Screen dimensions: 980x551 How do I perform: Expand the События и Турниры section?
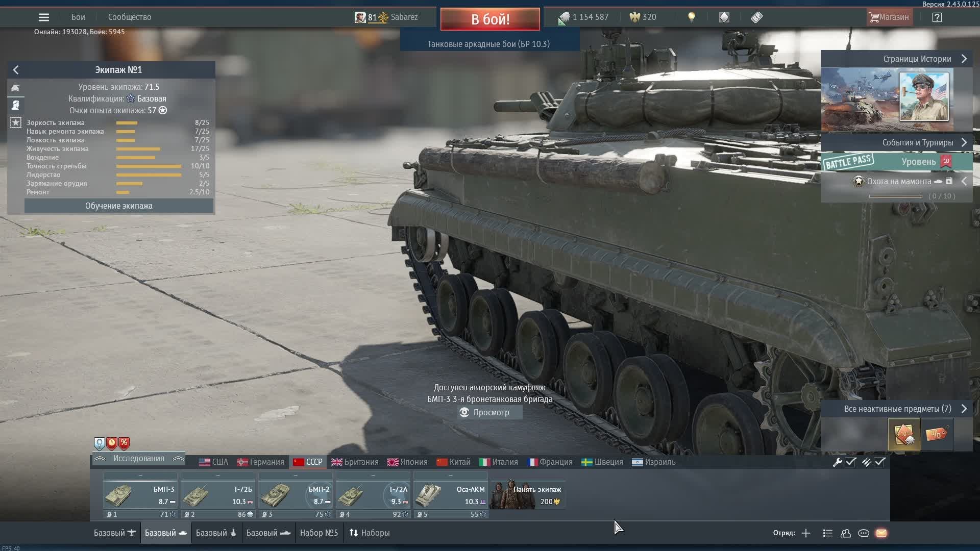pyautogui.click(x=964, y=143)
